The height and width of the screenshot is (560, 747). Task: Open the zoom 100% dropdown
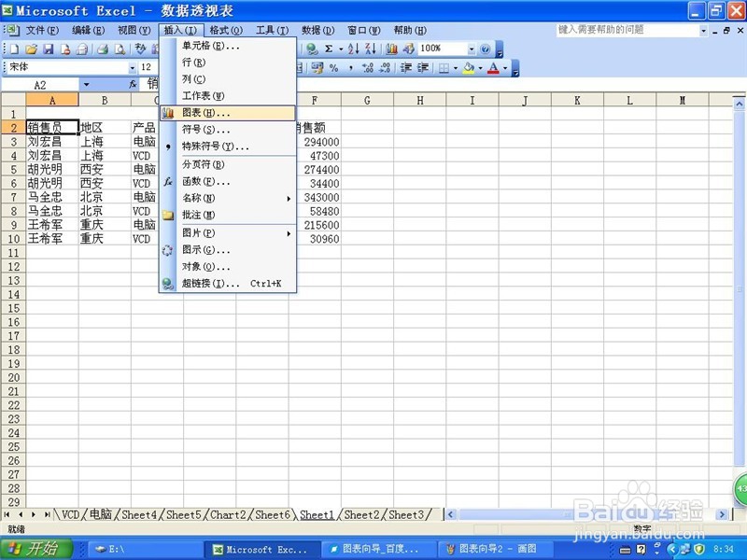[472, 49]
